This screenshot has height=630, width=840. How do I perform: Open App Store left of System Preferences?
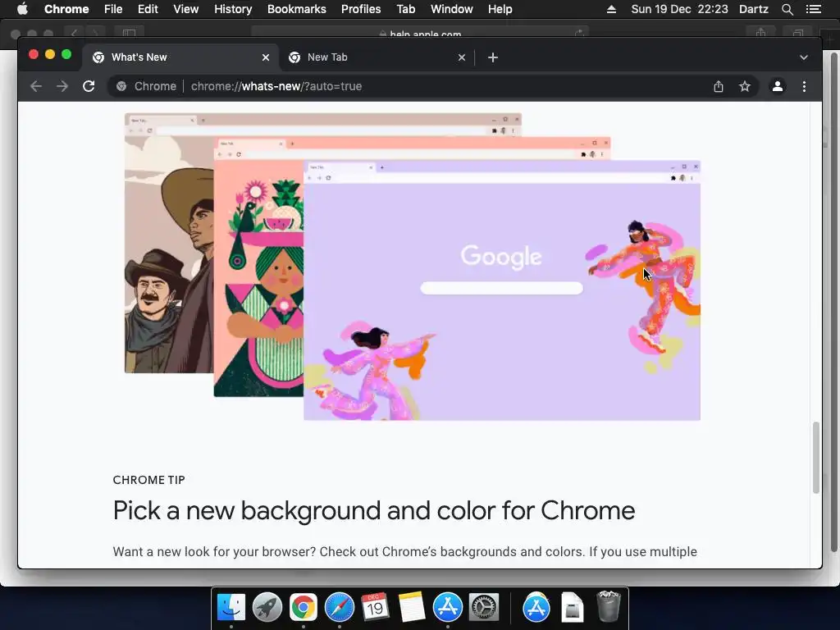click(x=447, y=608)
